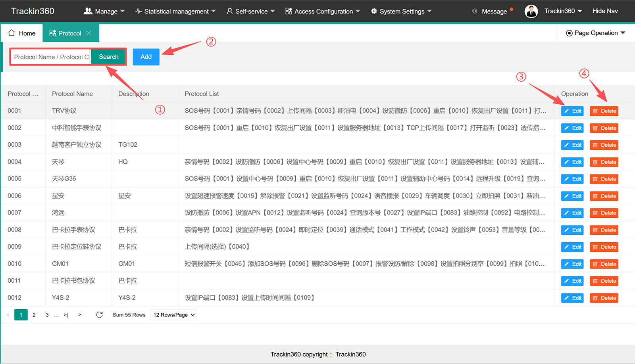This screenshot has width=635, height=364.
Task: Click the Search button
Action: (x=109, y=57)
